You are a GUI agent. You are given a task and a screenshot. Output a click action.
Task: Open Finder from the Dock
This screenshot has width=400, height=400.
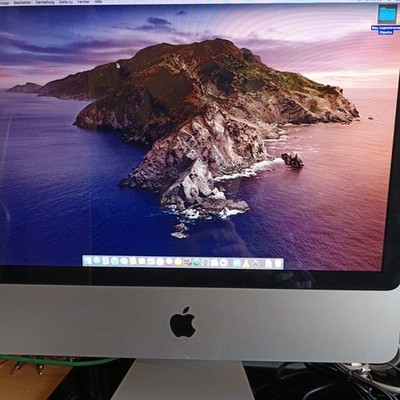87,261
